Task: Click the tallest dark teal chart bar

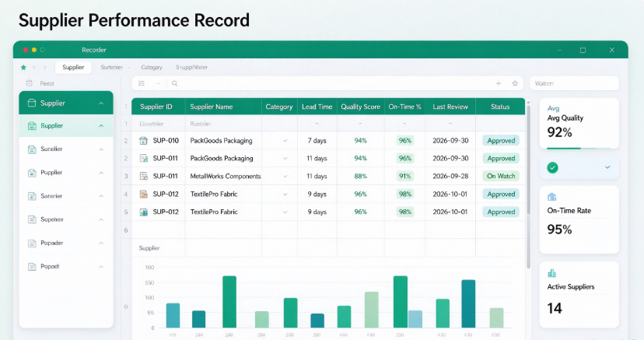Action: coord(468,304)
